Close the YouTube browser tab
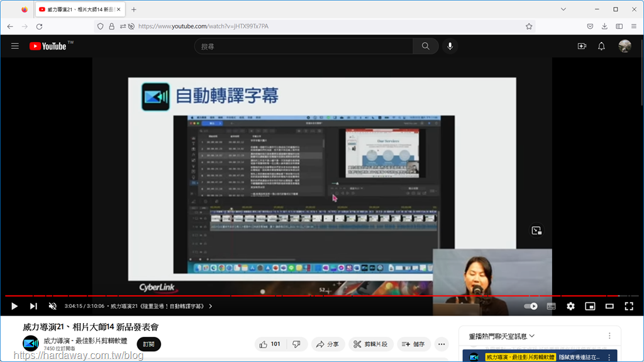This screenshot has width=644, height=362. pos(119,9)
